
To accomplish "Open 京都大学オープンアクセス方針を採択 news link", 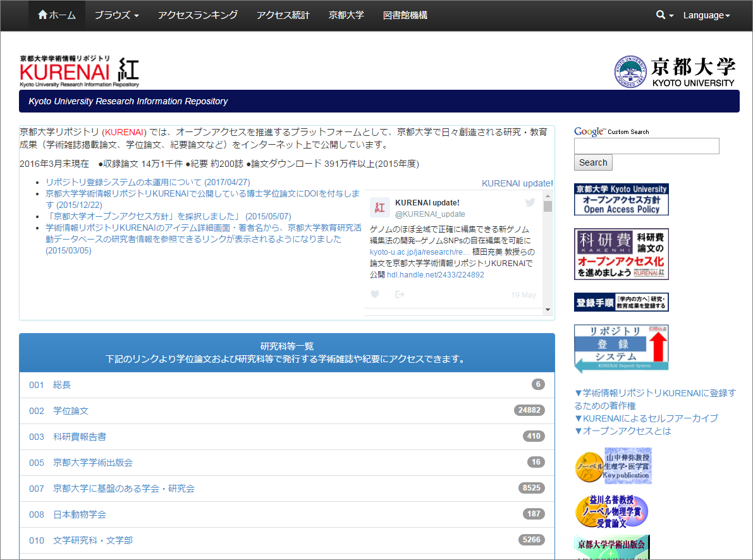I will pos(169,216).
